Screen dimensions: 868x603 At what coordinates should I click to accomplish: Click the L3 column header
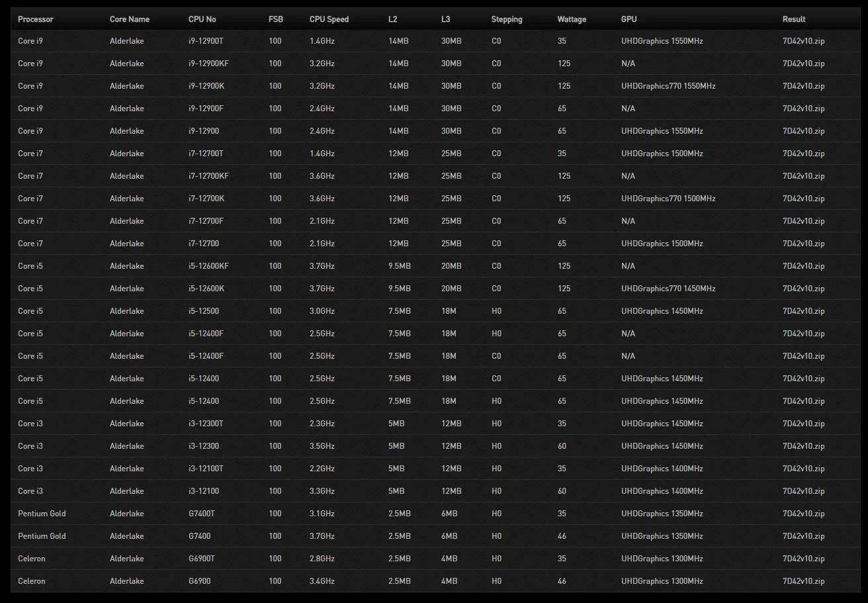(446, 19)
